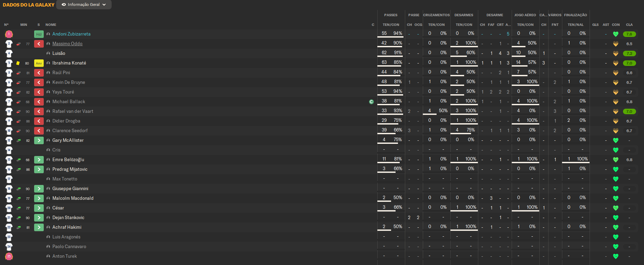Click Luisão's 91% pass completion value
The height and width of the screenshot is (265, 644).
(398, 52)
